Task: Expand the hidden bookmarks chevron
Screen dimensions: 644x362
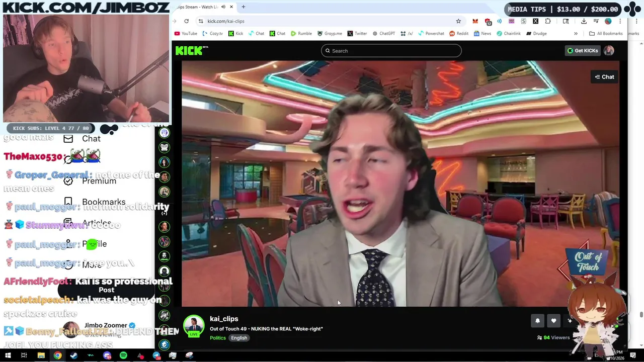Action: pos(576,34)
